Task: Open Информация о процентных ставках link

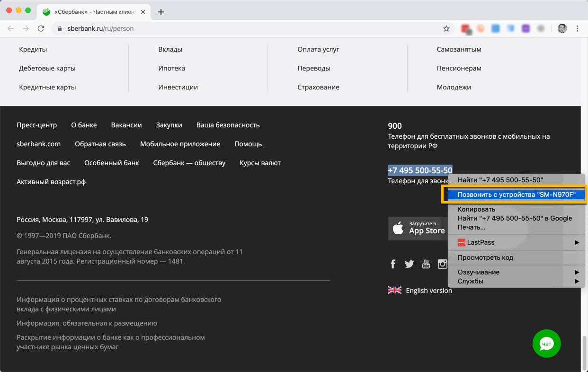Action: click(119, 304)
